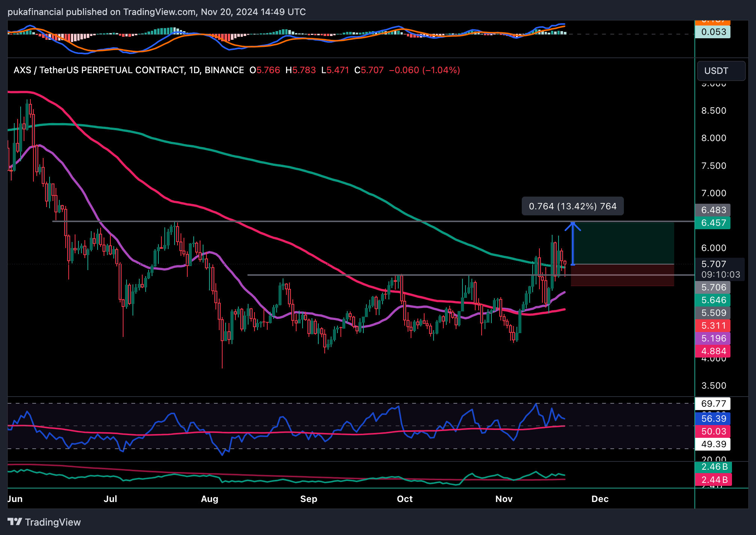Click the current price label 5.707

[714, 264]
